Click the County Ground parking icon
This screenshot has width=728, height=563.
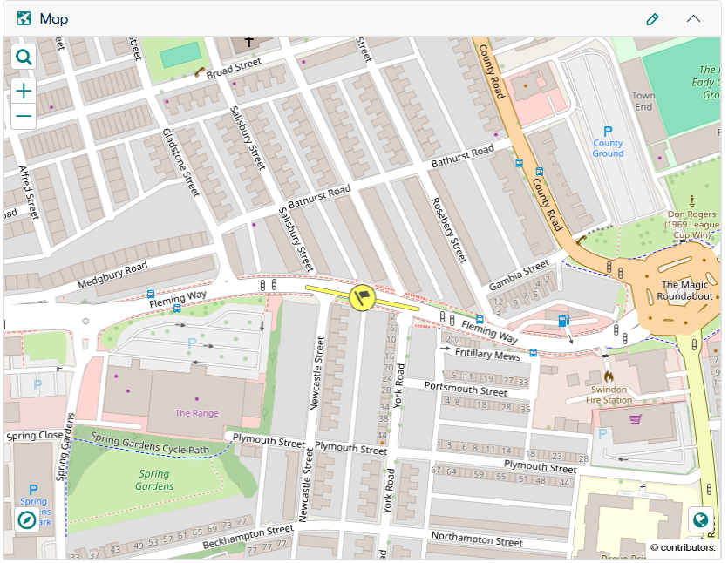(x=608, y=132)
